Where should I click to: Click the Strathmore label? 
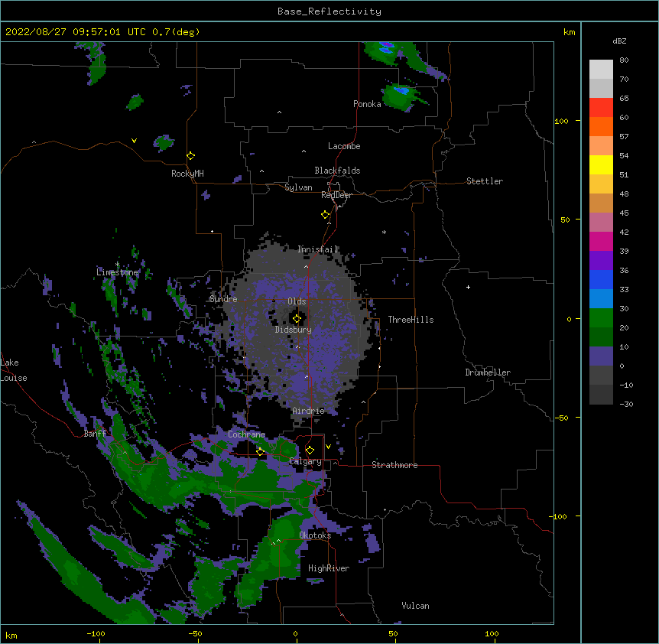(394, 465)
